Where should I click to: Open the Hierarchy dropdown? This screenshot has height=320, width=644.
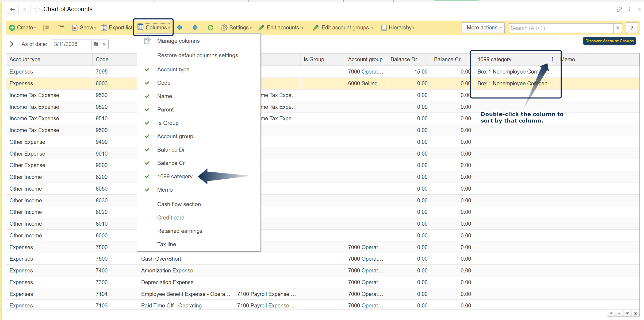[398, 28]
